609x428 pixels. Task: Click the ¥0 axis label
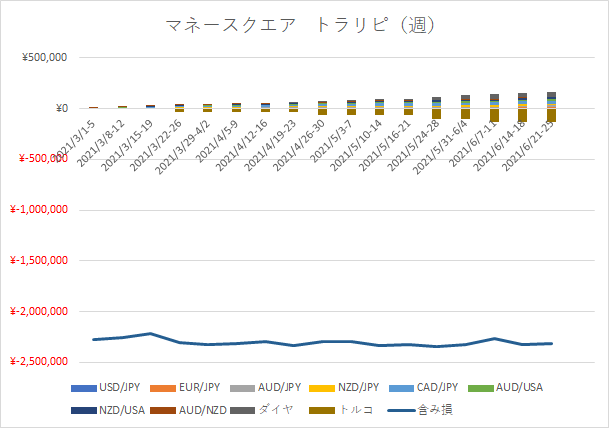tap(62, 108)
